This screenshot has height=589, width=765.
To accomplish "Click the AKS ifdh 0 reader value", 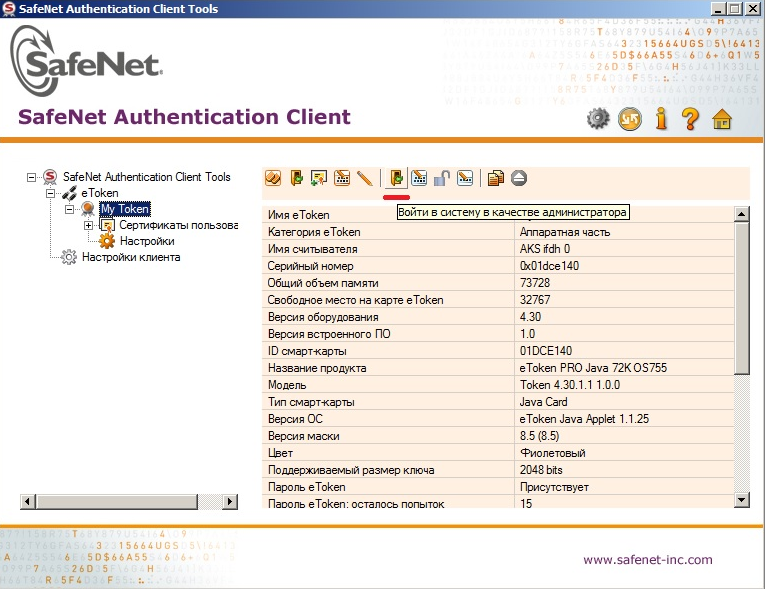I will coord(544,249).
